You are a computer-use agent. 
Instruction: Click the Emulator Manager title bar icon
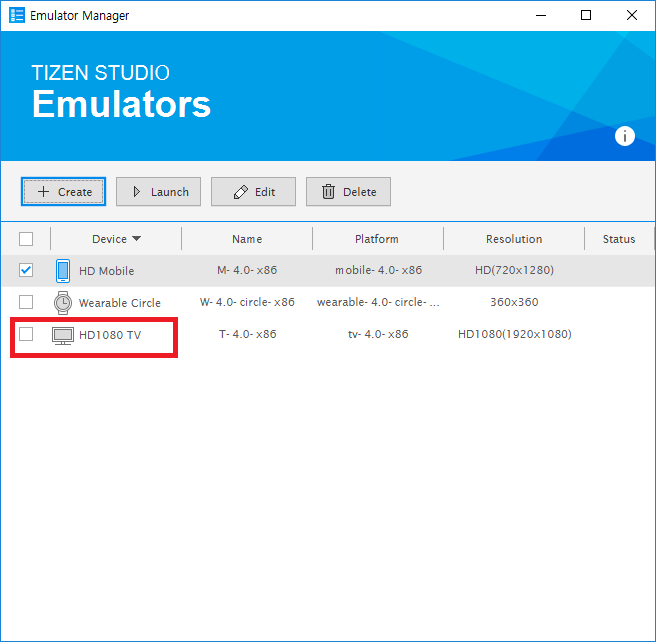[17, 15]
